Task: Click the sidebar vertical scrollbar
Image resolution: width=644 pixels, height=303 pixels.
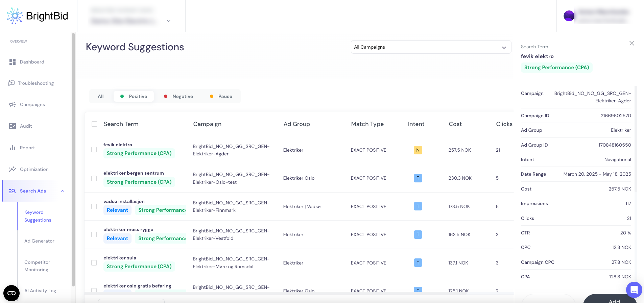Action: [x=73, y=160]
